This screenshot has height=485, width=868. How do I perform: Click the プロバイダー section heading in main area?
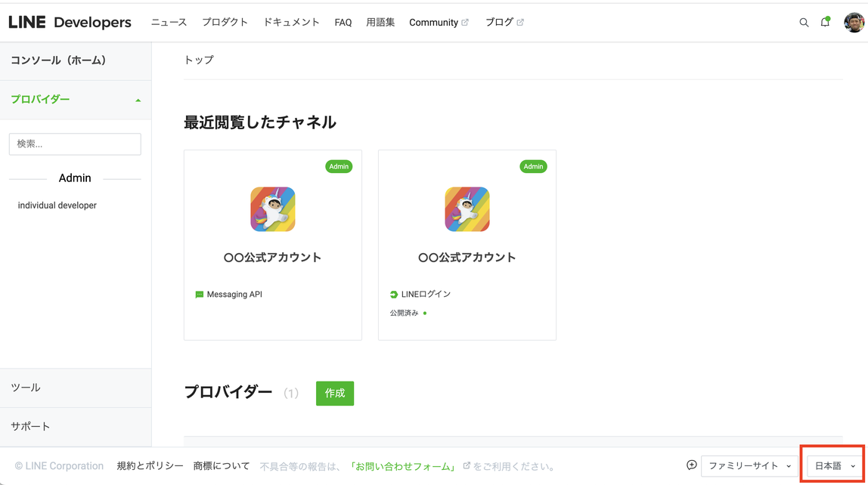coord(228,392)
